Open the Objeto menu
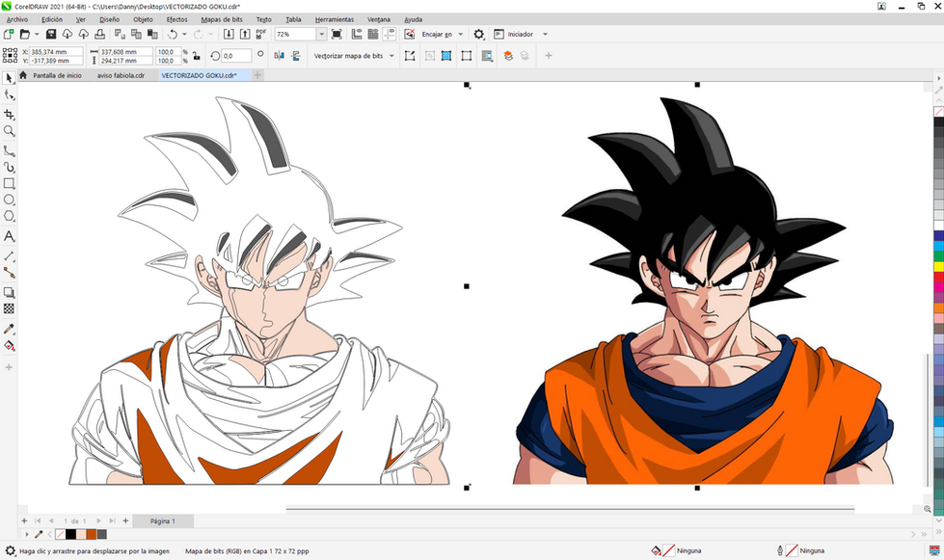Image resolution: width=944 pixels, height=560 pixels. coord(144,19)
